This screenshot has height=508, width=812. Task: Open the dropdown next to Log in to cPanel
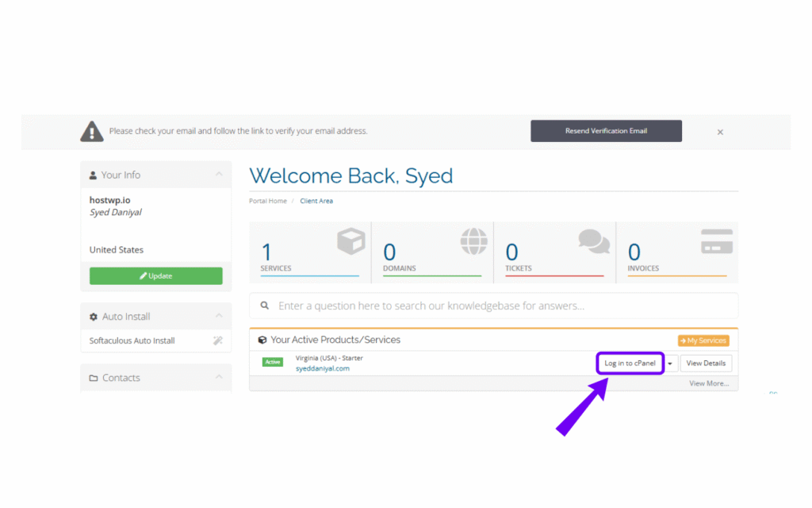pos(670,363)
